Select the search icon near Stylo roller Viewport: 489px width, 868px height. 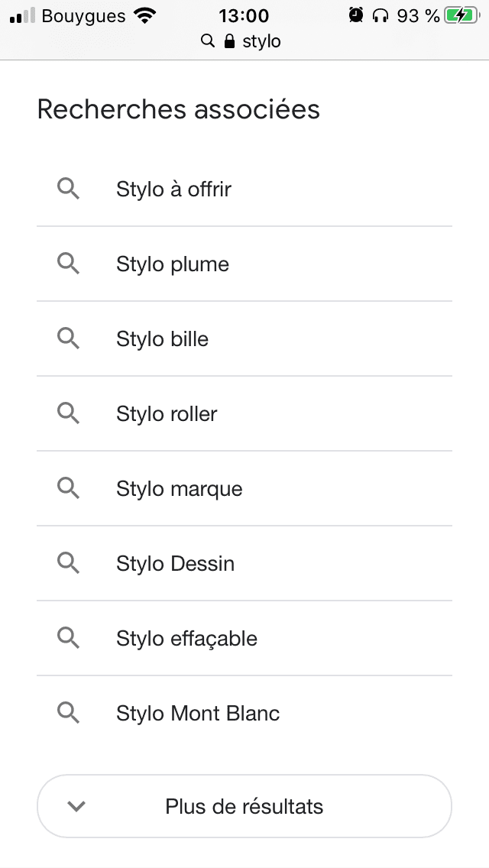pos(68,413)
